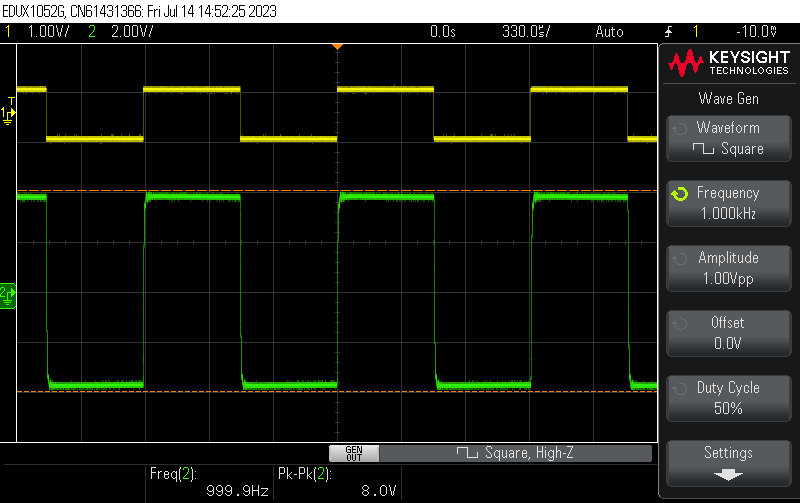
Task: Click the square wave icon beside Square, High-Z
Action: 467,452
